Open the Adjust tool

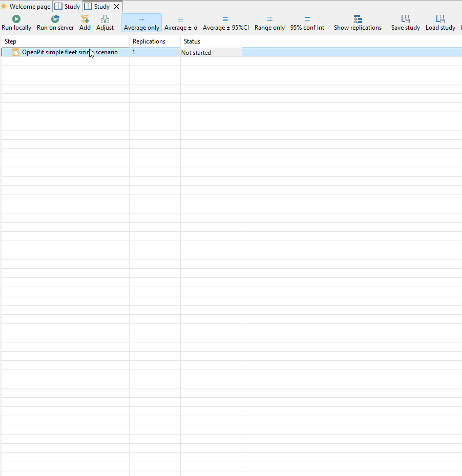click(105, 23)
